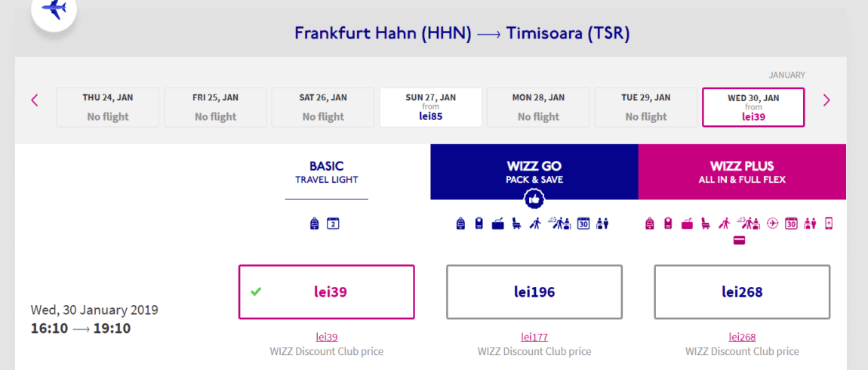Image resolution: width=868 pixels, height=370 pixels.
Task: Click the calendar 2 icon under BASIC
Action: tap(333, 224)
